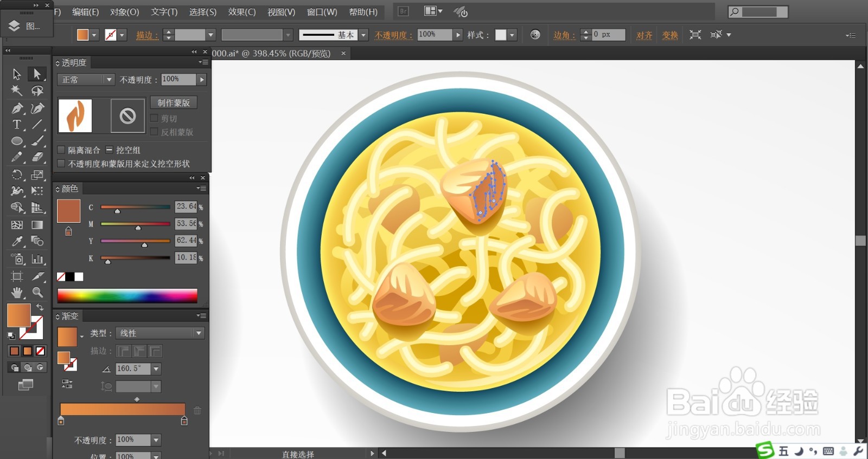Image resolution: width=868 pixels, height=459 pixels.
Task: Swap fill and stroke colors
Action: [x=40, y=307]
